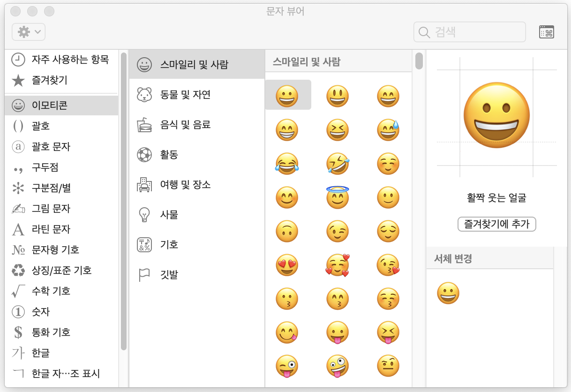Open 즐겨찾기 favorites category
This screenshot has height=392, width=571.
61,80
